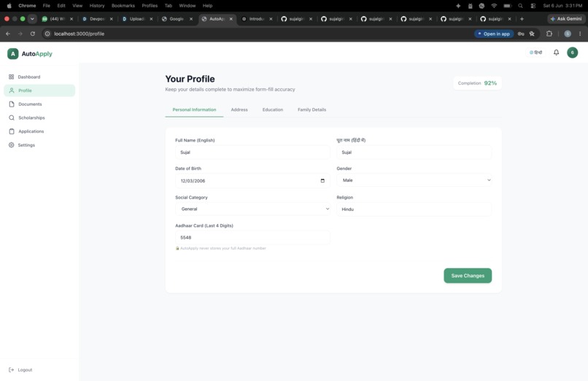Close the Upload browser tab
The width and height of the screenshot is (588, 381).
151,19
